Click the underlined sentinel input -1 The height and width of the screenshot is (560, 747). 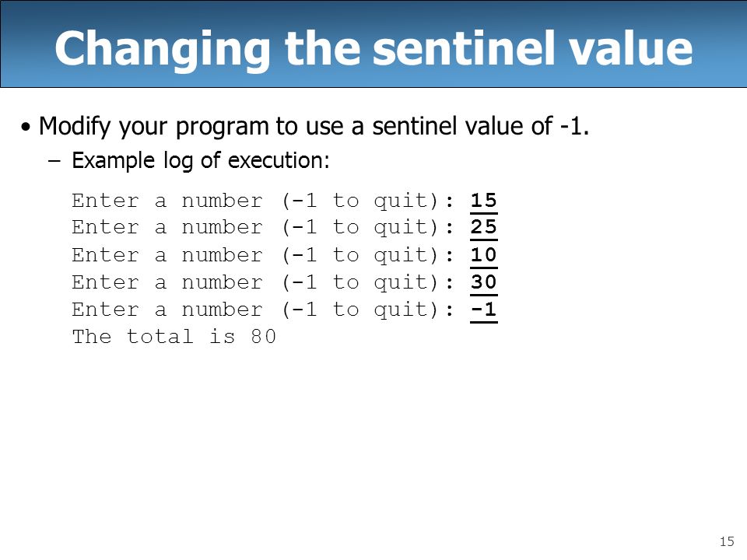click(483, 310)
